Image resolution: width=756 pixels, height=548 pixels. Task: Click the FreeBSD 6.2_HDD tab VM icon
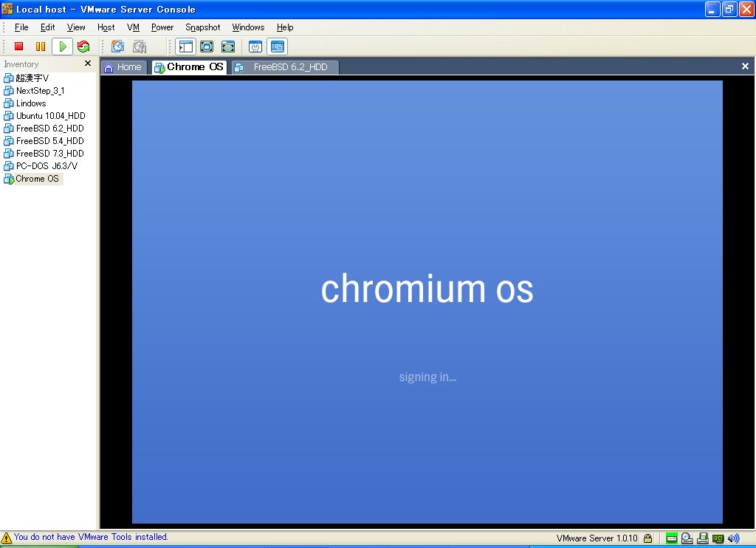click(x=239, y=67)
